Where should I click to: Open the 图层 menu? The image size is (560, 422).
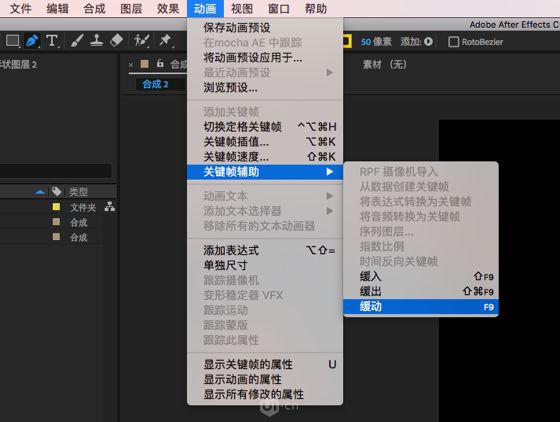[x=131, y=8]
